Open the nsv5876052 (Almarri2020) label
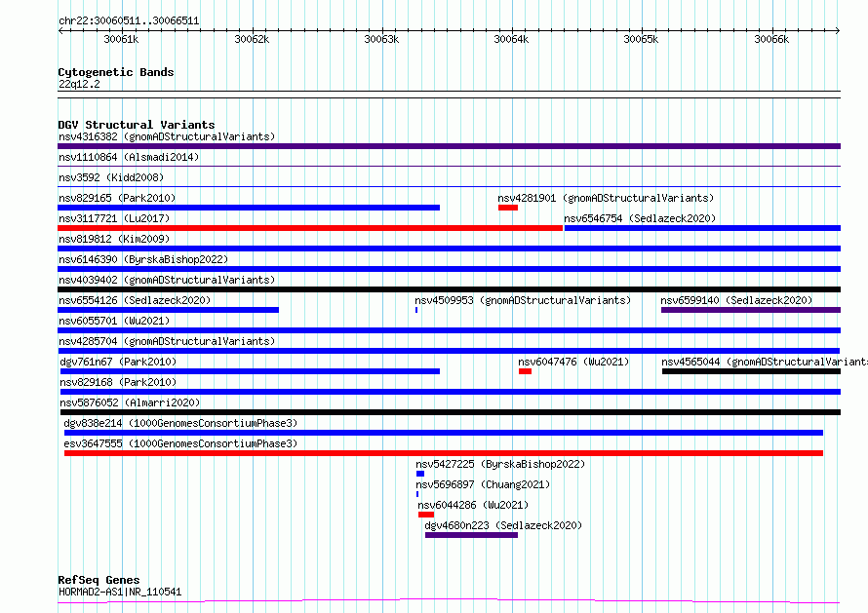The height and width of the screenshot is (613, 868). (130, 402)
